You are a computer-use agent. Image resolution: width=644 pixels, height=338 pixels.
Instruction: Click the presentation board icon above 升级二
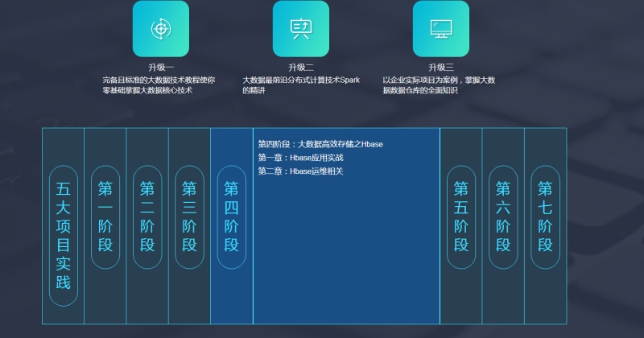300,29
